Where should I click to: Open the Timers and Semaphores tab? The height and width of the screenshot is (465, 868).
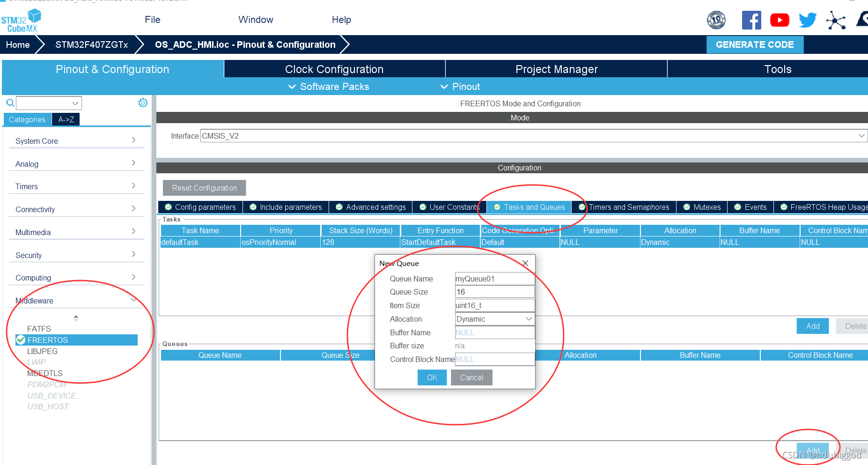tap(624, 207)
